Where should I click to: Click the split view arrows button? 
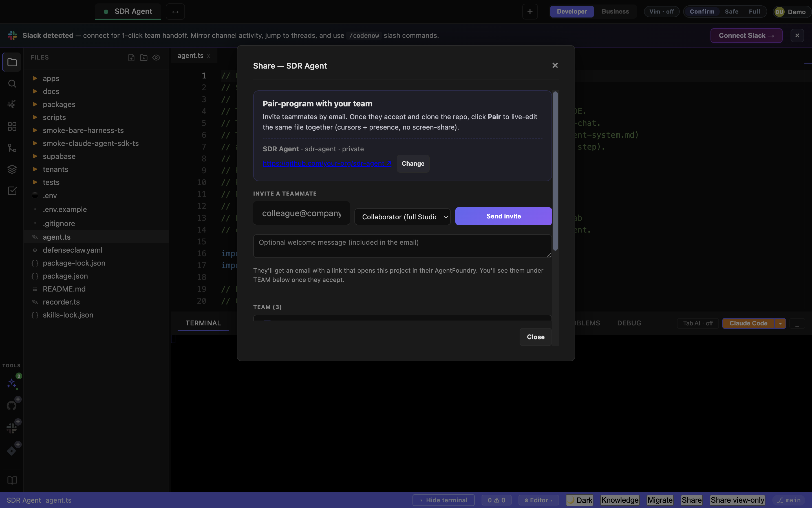point(175,12)
